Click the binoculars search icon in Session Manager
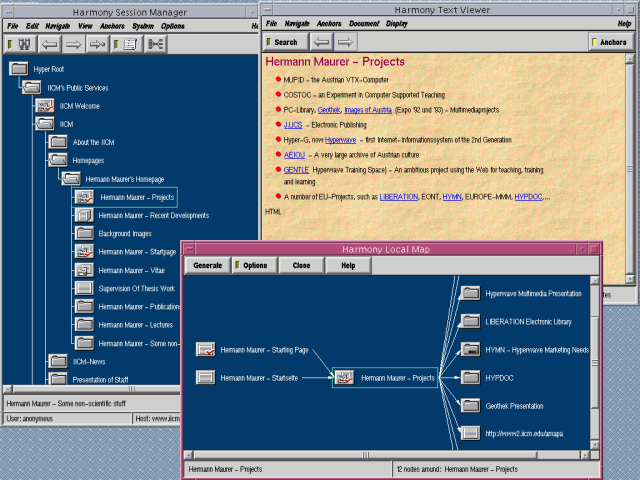Screen dimensions: 640x480 point(20,44)
